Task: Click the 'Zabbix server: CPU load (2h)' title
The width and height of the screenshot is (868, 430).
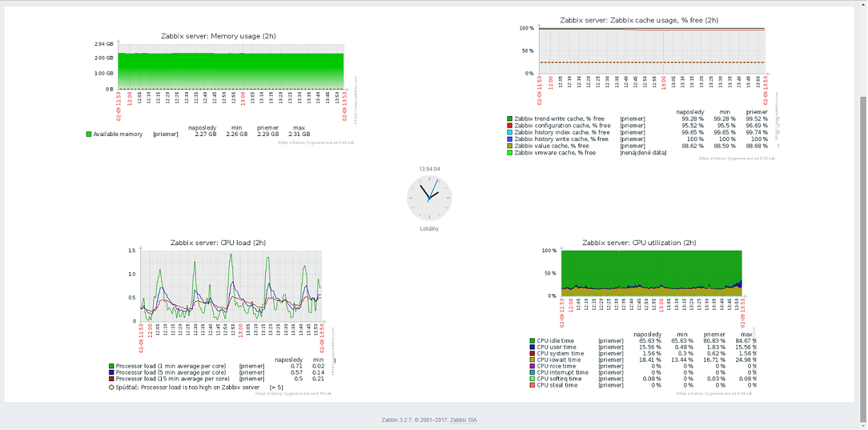Action: (218, 243)
